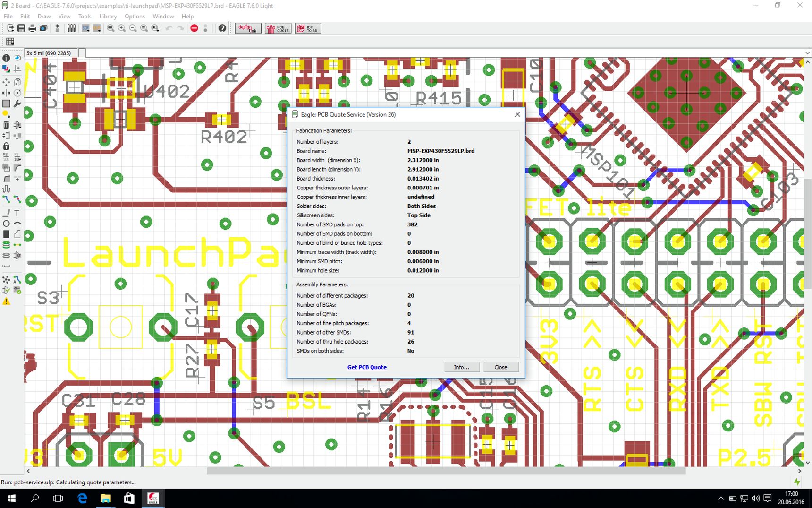Select the Info tool
The image size is (812, 508).
click(x=6, y=58)
